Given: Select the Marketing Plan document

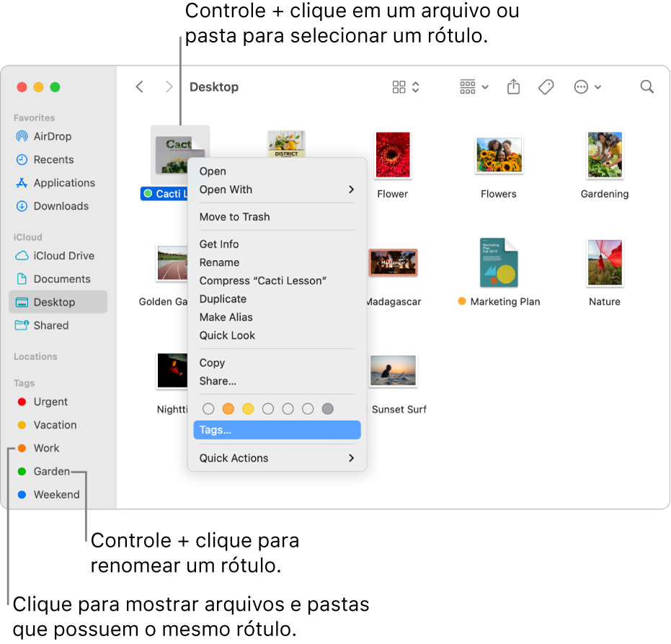Looking at the screenshot, I should tap(499, 262).
